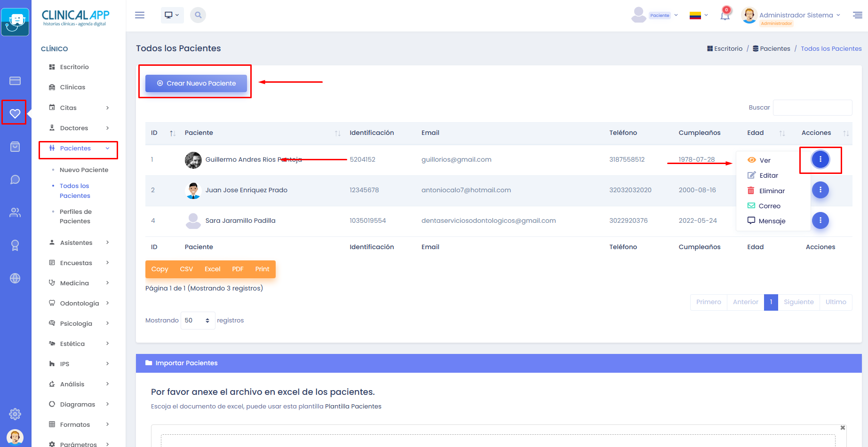Select Editar from the actions menu
Screen dimensions: 868x447
(768, 175)
